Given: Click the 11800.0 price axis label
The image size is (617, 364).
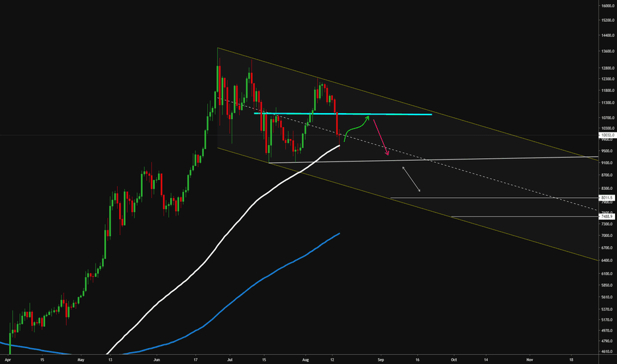Looking at the screenshot, I should [608, 91].
